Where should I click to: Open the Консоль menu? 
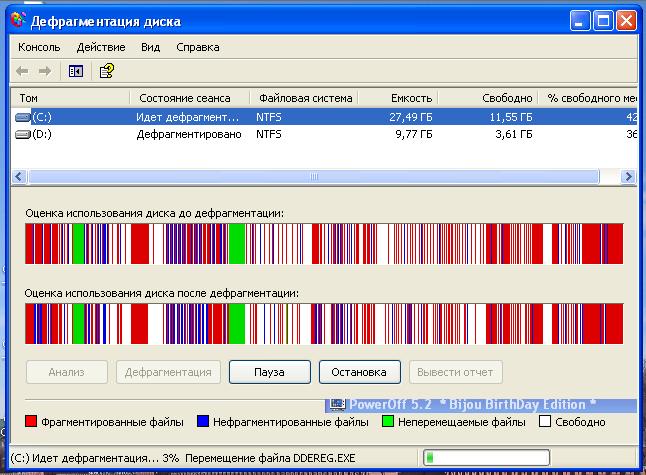(39, 47)
